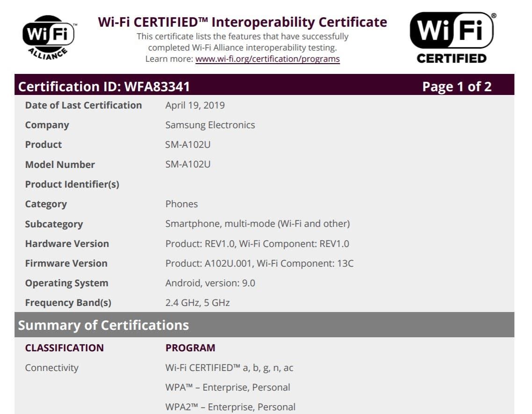
Task: Select SM-A102U in the Model Number row
Action: pos(187,164)
